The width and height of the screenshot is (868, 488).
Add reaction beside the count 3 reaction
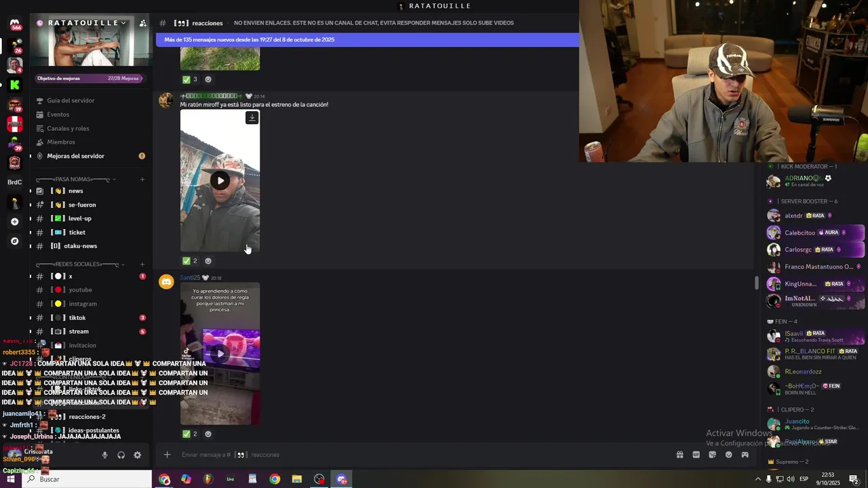point(208,79)
